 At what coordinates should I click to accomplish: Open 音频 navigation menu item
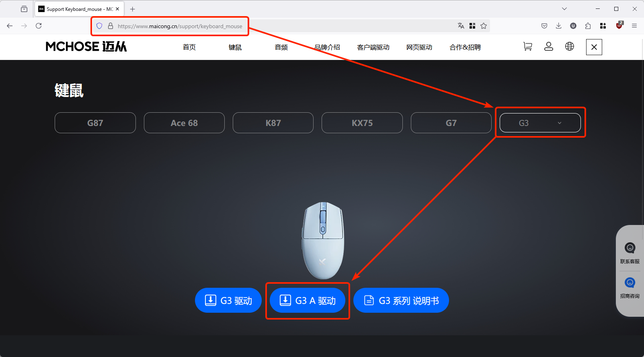281,47
